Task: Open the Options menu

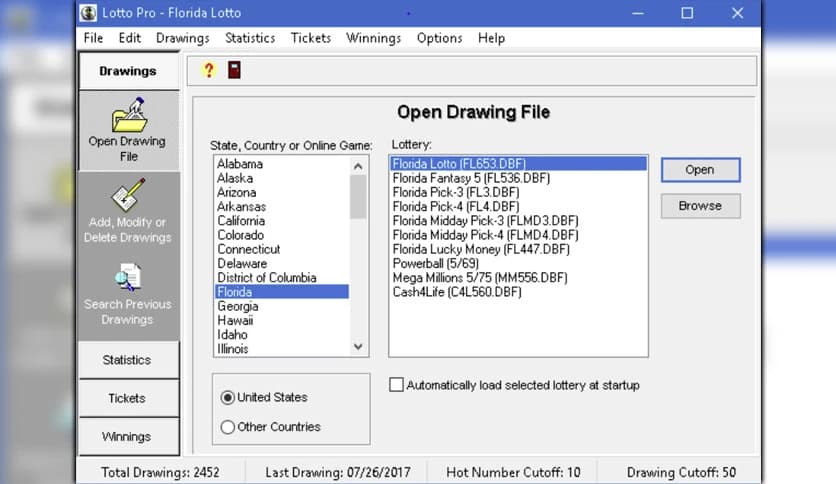Action: pyautogui.click(x=439, y=38)
